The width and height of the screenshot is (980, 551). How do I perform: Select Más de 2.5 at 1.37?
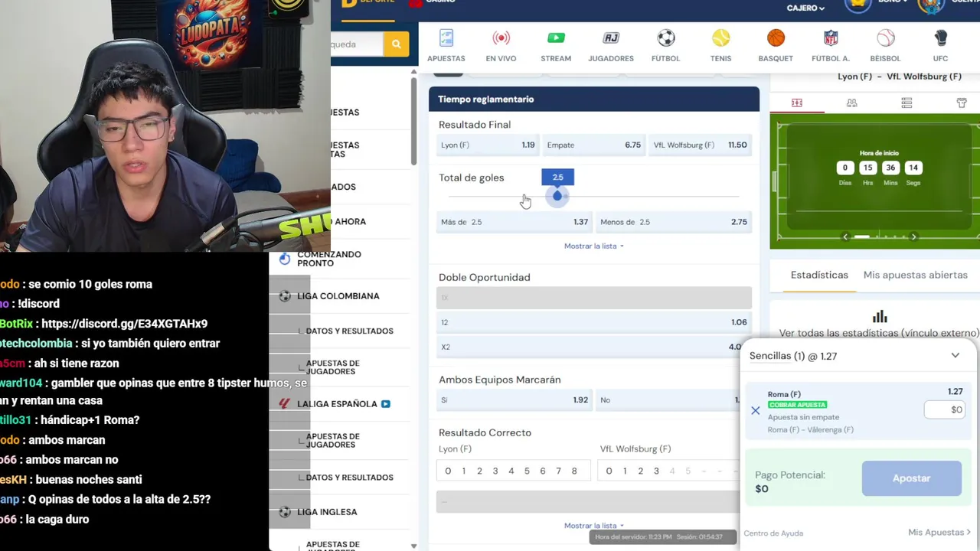514,222
